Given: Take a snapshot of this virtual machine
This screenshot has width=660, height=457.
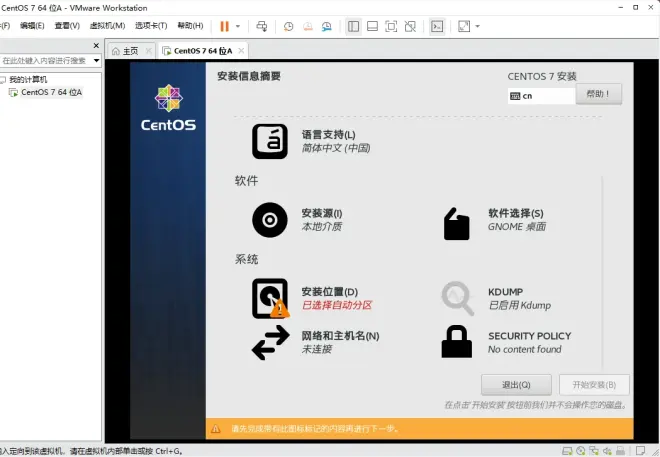Looking at the screenshot, I should (288, 27).
